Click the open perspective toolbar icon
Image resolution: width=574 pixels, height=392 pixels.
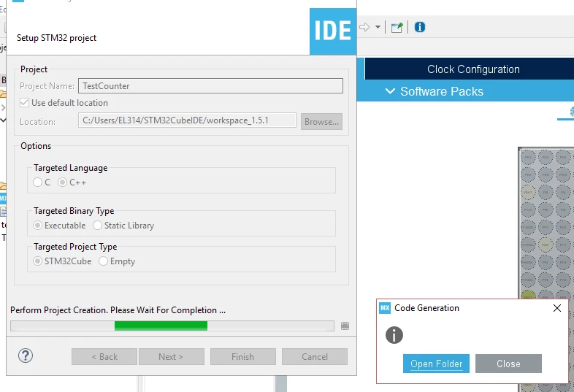click(397, 28)
